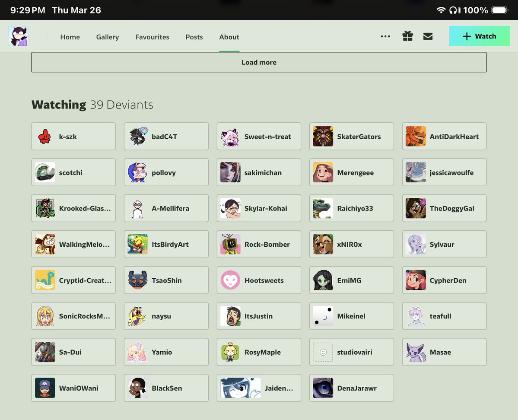518x420 pixels.
Task: Open Sa-Dui profile name
Action: click(x=70, y=352)
